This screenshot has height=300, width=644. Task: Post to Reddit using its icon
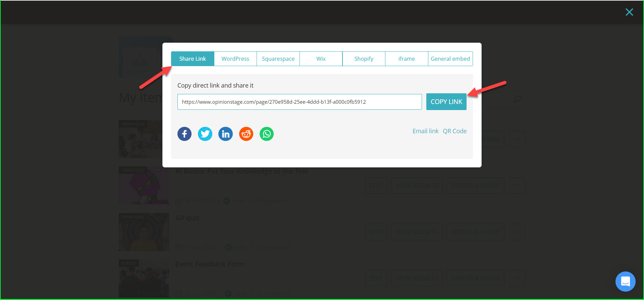(246, 134)
